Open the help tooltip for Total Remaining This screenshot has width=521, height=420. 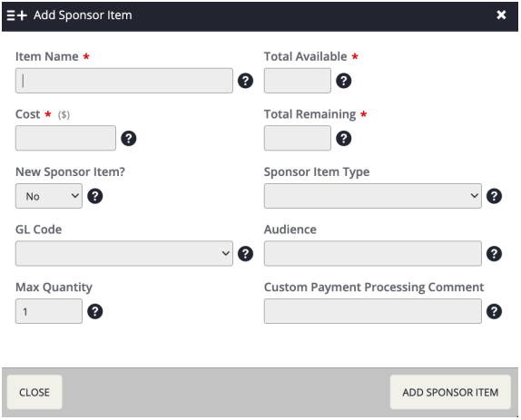tap(344, 139)
